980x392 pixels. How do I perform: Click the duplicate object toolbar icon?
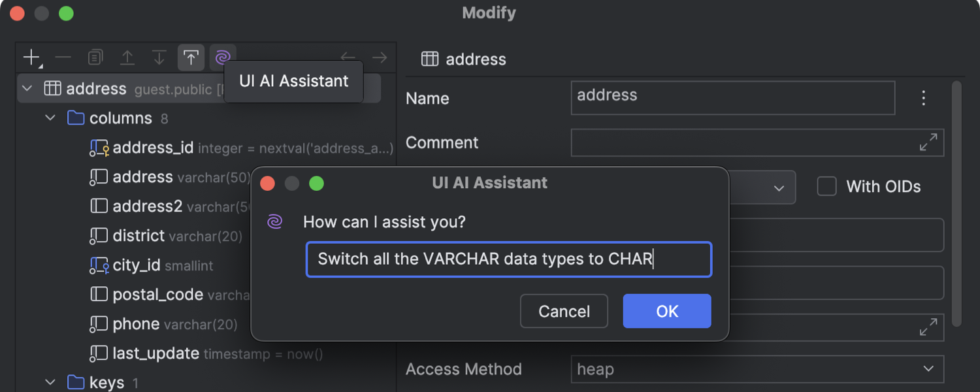click(95, 58)
